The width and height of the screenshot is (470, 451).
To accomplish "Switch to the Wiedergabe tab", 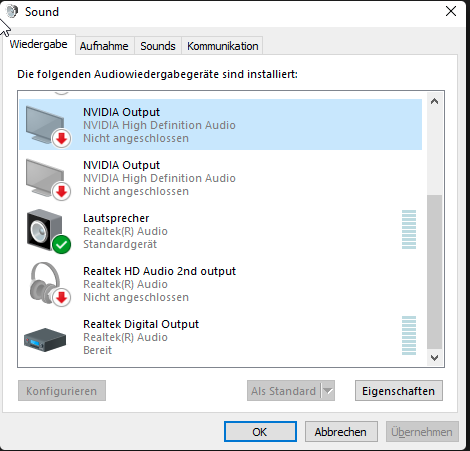I will pyautogui.click(x=38, y=44).
